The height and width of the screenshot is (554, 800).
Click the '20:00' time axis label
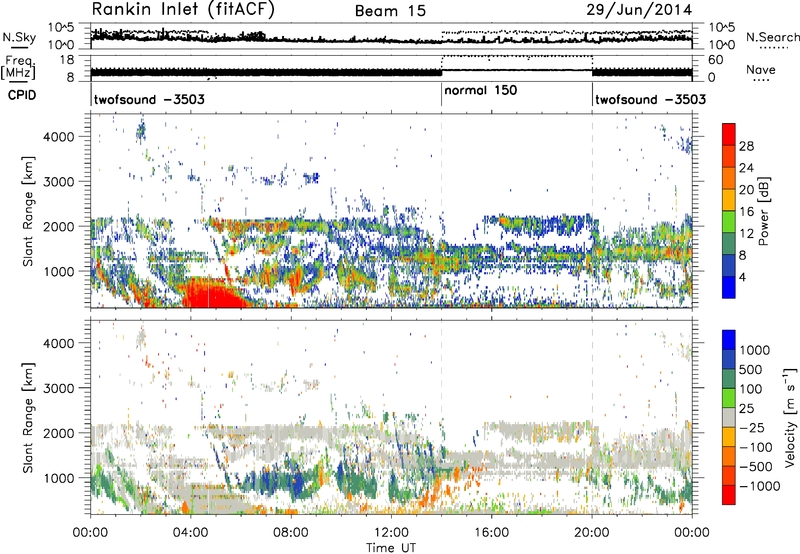(591, 532)
